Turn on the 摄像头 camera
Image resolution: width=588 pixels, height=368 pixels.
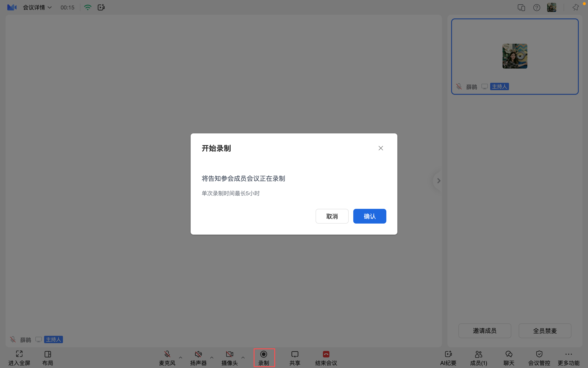[x=230, y=358]
